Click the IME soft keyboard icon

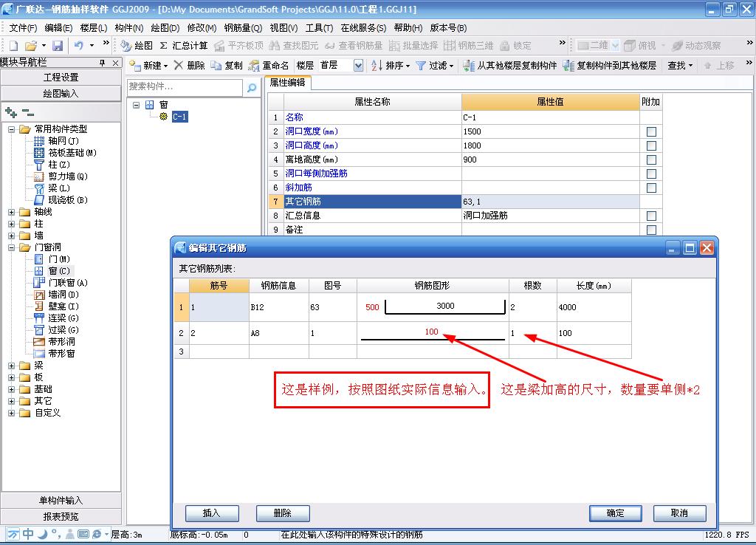[83, 534]
